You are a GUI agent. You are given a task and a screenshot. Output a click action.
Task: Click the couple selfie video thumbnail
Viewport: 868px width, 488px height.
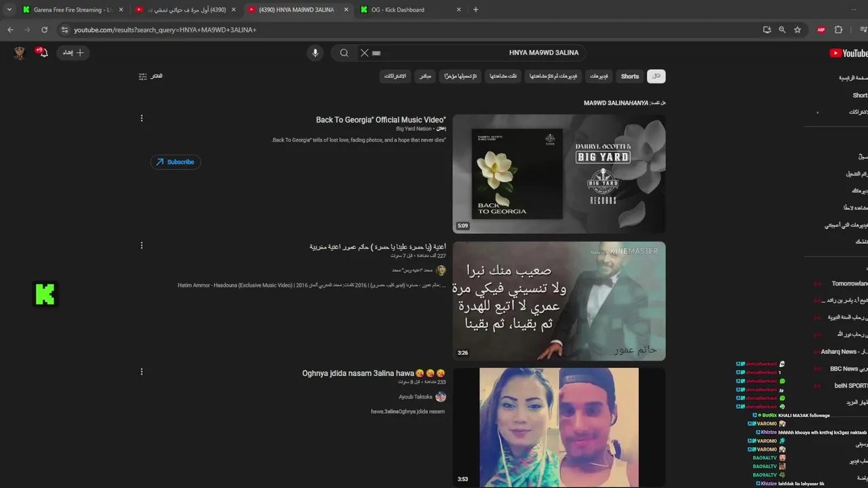559,428
